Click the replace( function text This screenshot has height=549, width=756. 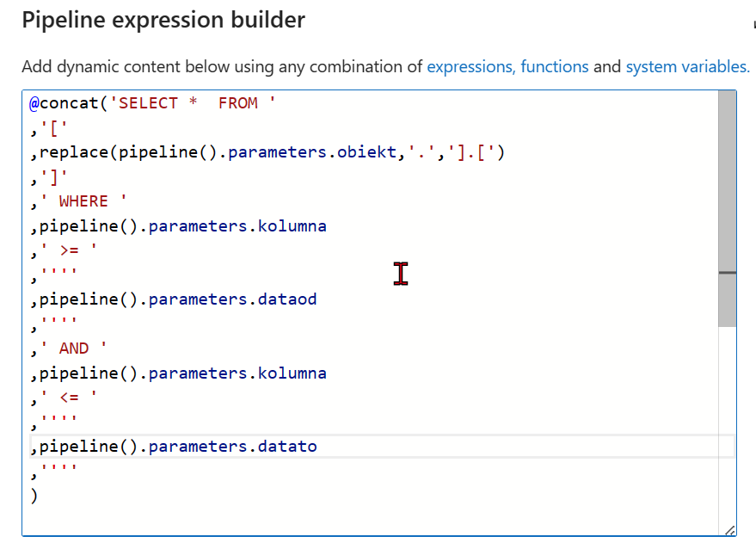click(x=78, y=152)
